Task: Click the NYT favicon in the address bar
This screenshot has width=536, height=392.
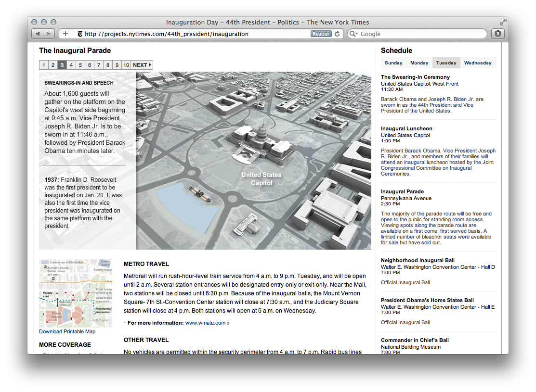Action: tap(80, 34)
